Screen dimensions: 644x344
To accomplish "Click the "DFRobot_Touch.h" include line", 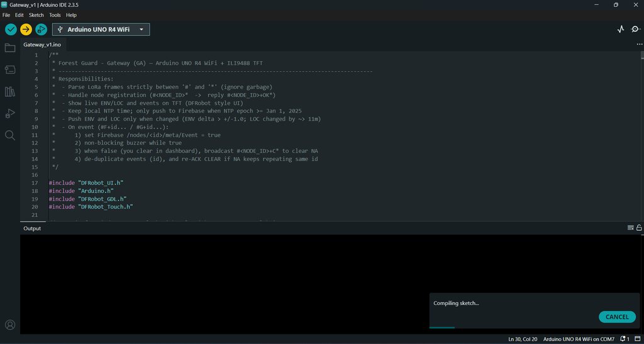I will coord(91,207).
